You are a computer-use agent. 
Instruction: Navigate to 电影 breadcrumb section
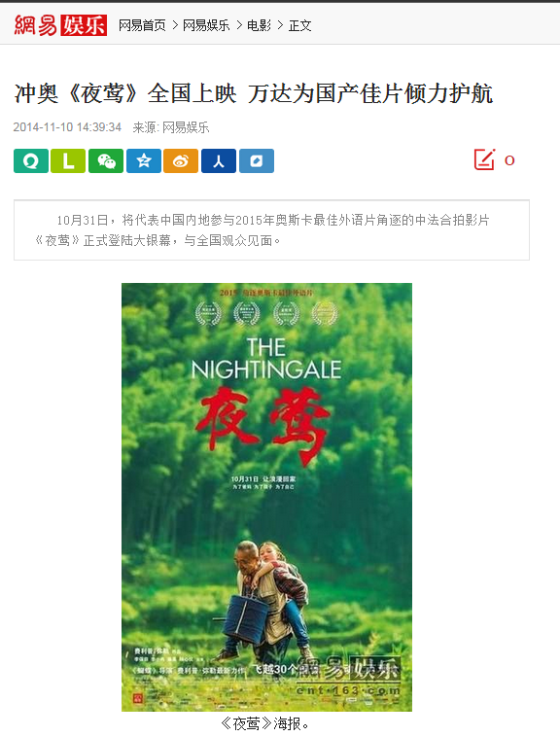pyautogui.click(x=259, y=25)
